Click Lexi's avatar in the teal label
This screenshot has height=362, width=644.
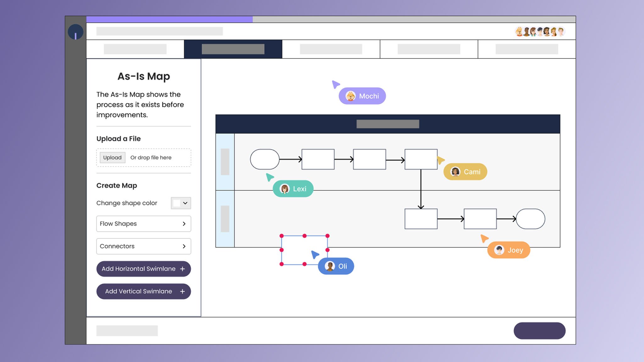click(x=285, y=189)
